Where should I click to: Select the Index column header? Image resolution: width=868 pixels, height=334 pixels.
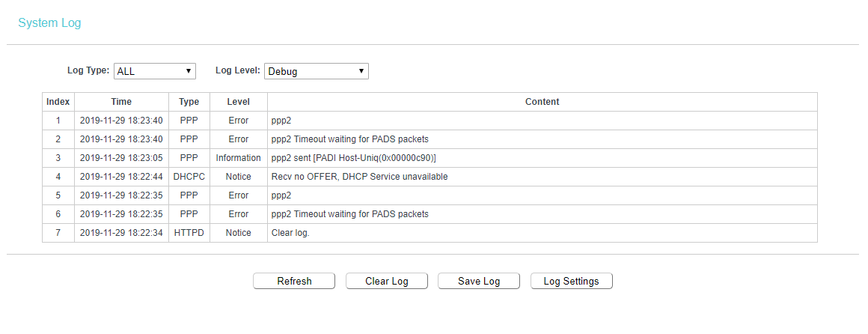(58, 102)
